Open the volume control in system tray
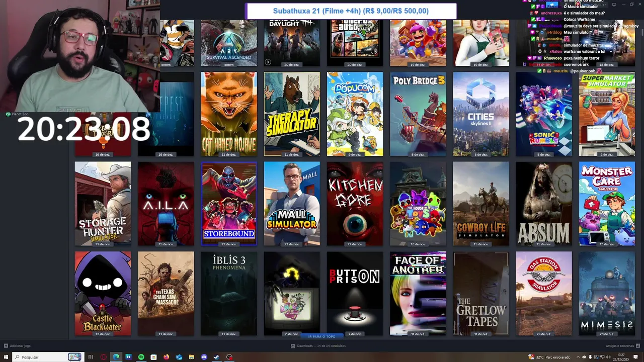Screen dimensions: 644x362 tap(608, 357)
